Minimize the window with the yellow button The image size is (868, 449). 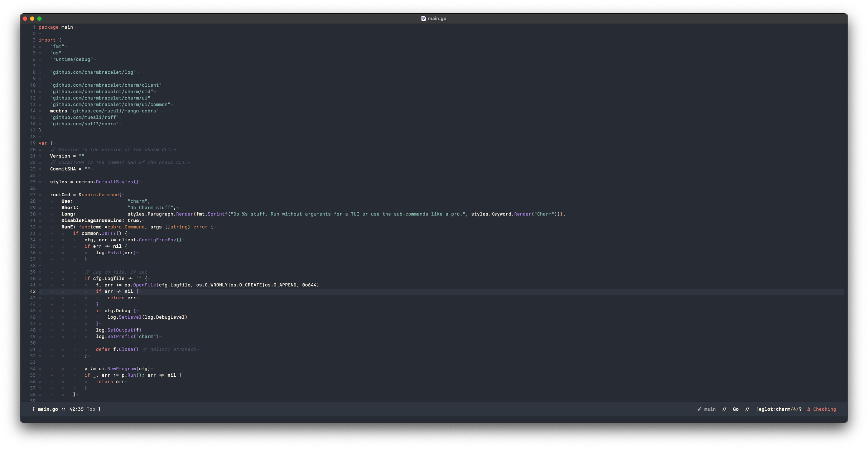click(32, 19)
